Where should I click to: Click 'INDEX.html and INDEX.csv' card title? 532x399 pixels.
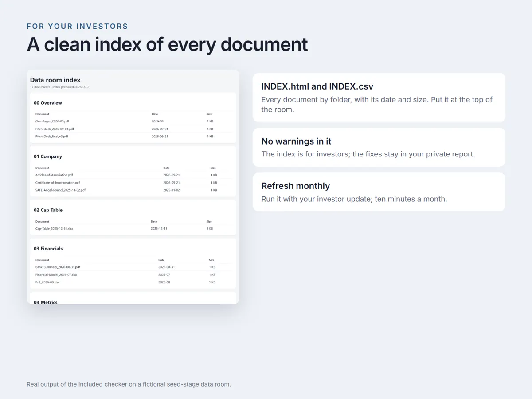coord(317,86)
